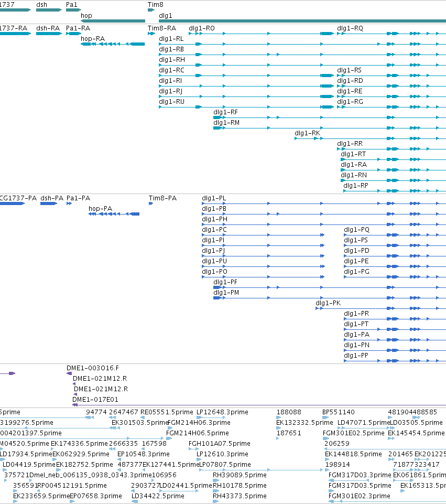Select DME1-017E01 feature label
446x504 pixels.
[x=95, y=399]
